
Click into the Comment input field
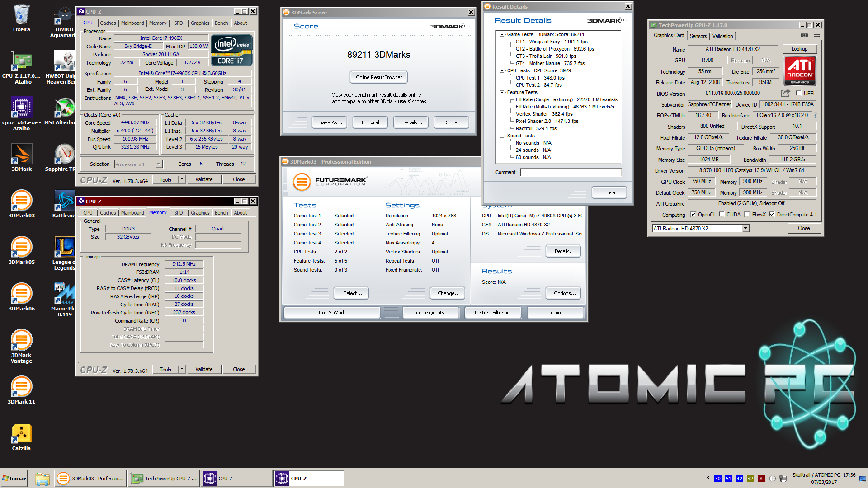(571, 172)
